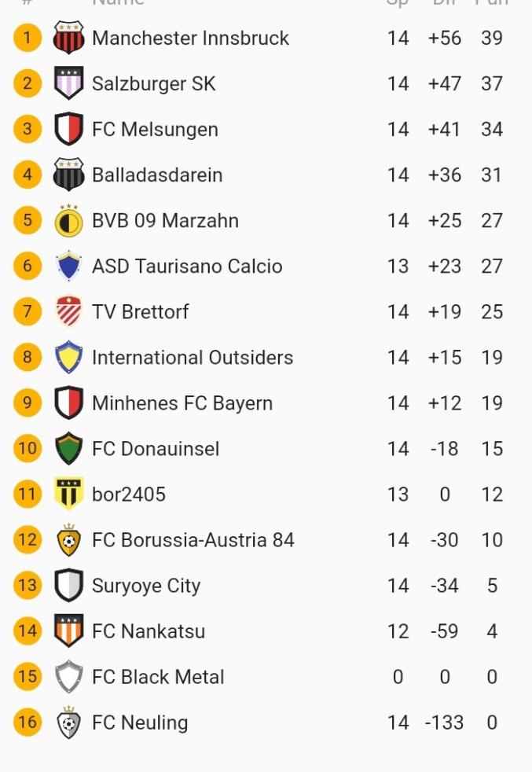Click the FC Borussia-Austria 84 football crest

[69, 540]
